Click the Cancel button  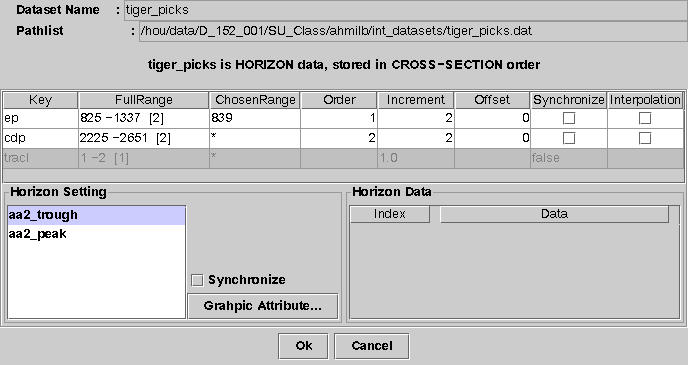372,346
